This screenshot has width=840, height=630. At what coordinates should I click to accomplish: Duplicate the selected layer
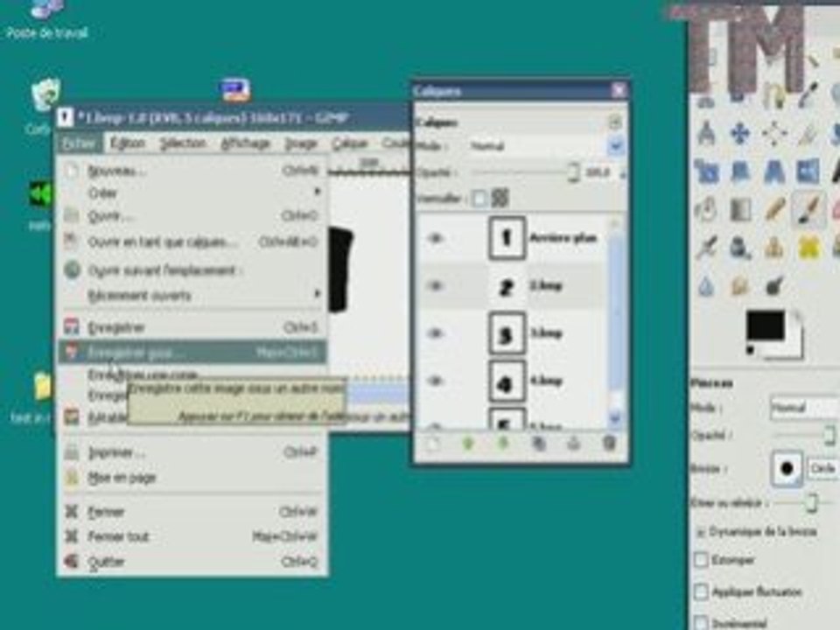pyautogui.click(x=538, y=444)
